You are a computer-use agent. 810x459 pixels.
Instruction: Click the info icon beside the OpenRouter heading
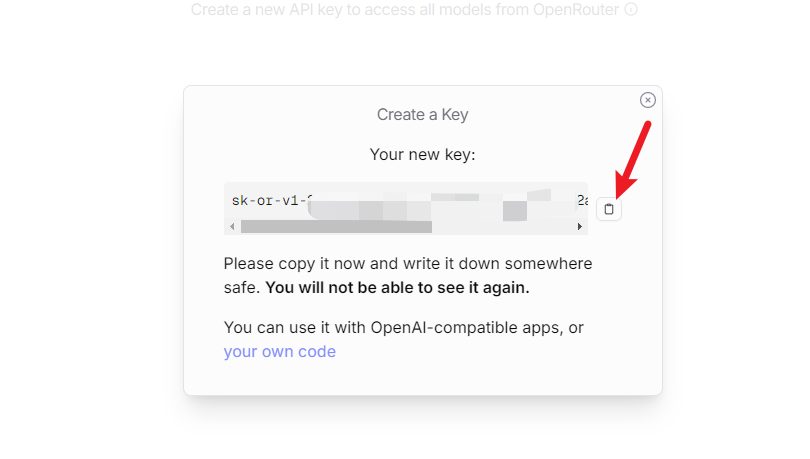tap(631, 9)
